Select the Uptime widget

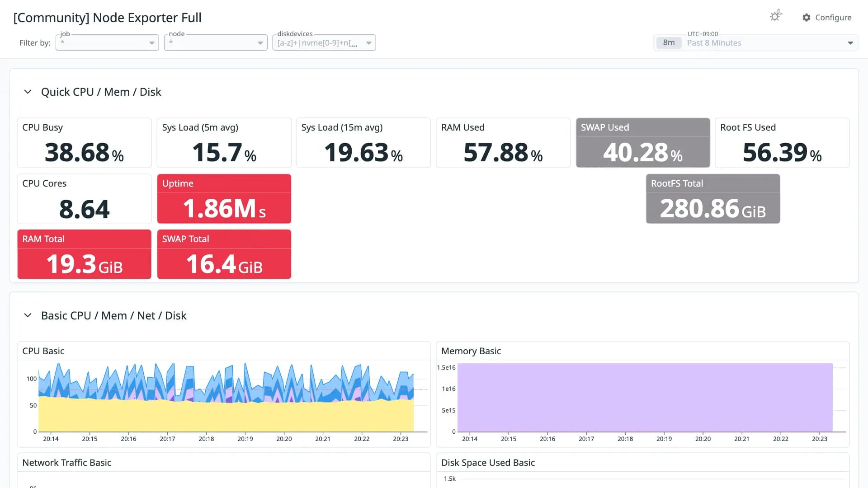[x=224, y=199]
